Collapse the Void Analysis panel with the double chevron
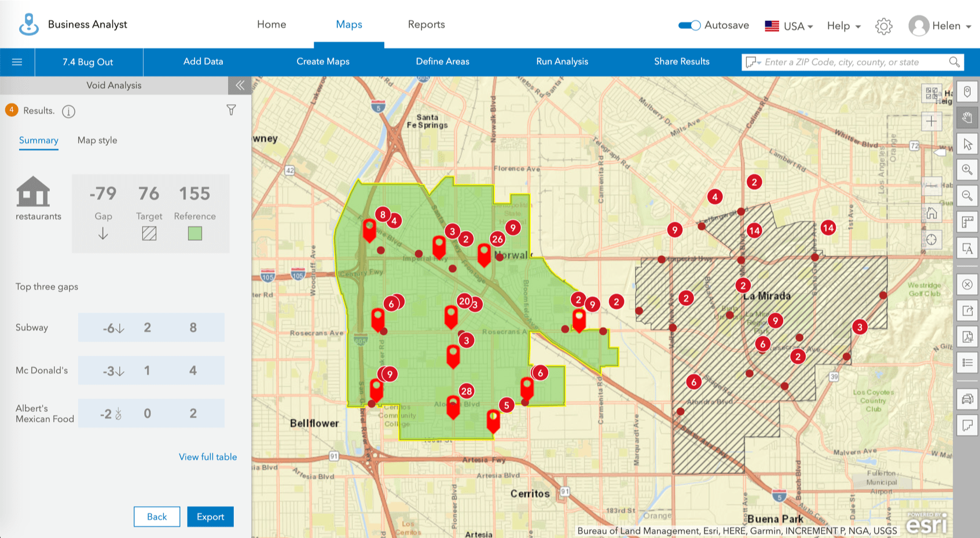The image size is (980, 538). tap(240, 85)
